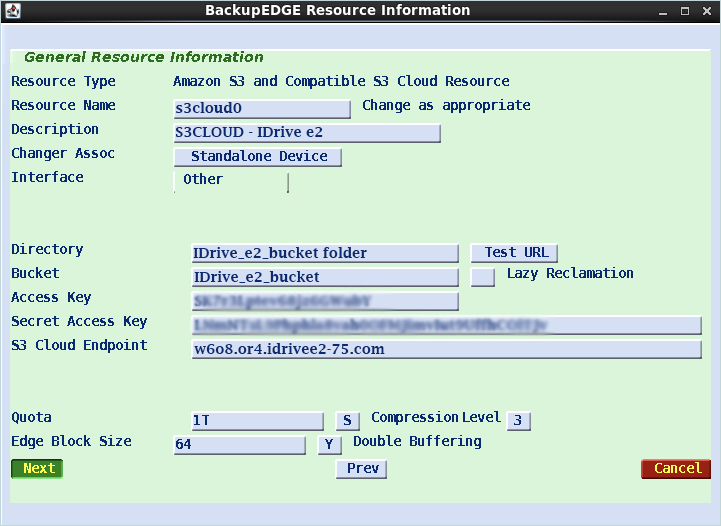This screenshot has height=526, width=721.
Task: Click the Directory field IDrive_e2_bucket folder
Action: pyautogui.click(x=325, y=253)
